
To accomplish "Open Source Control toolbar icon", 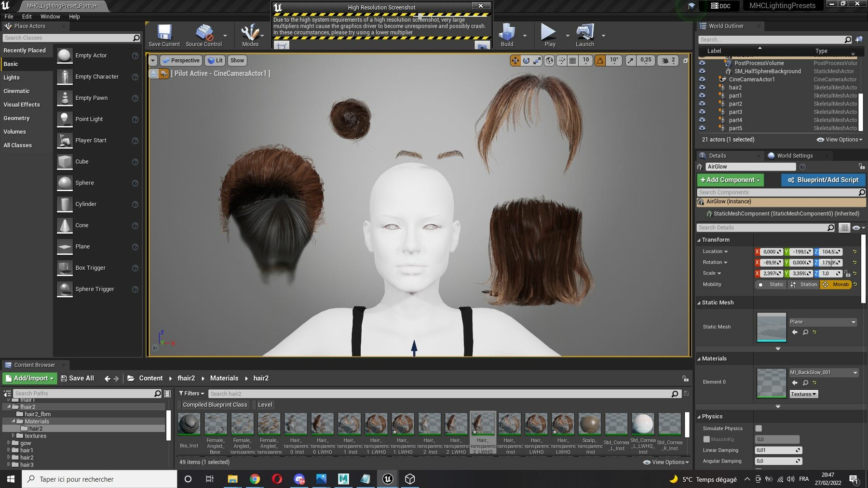I will 204,32.
